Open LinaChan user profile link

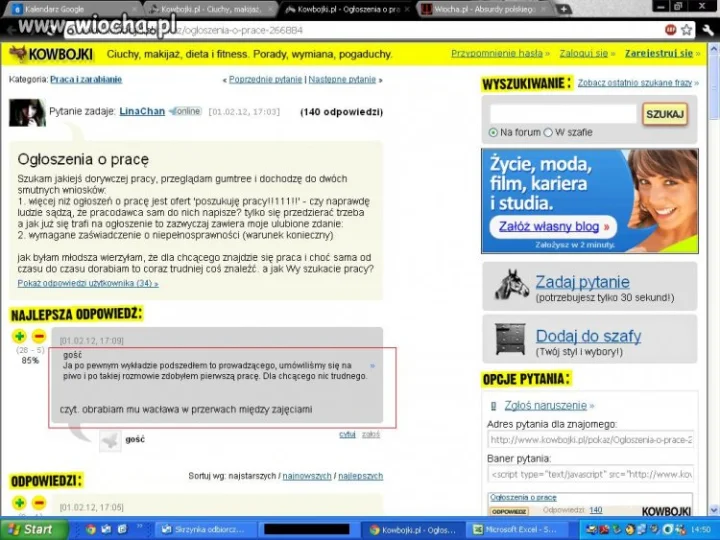[142, 111]
